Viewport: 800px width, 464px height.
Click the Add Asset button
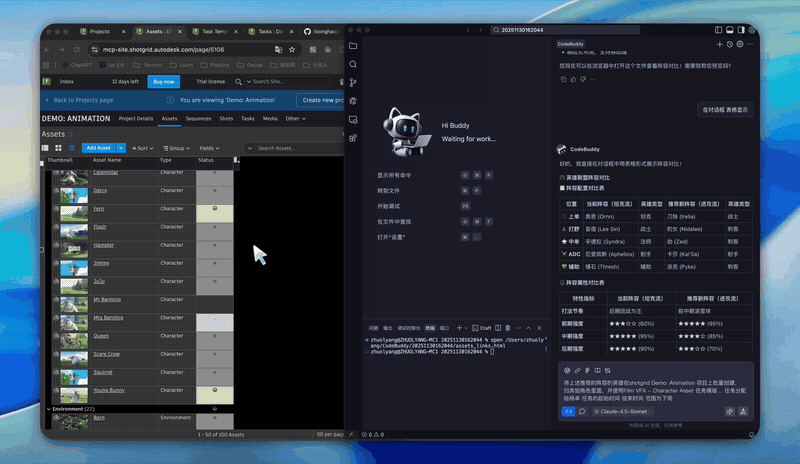point(98,148)
